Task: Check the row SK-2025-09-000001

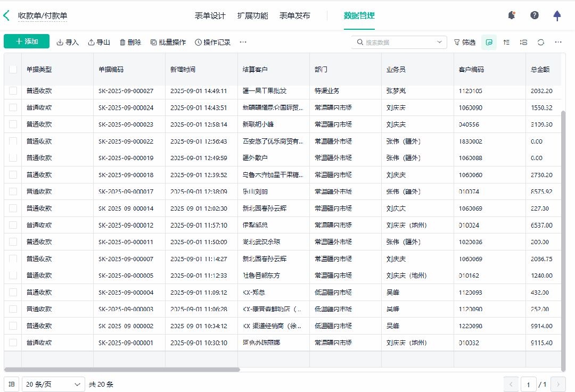Action: pyautogui.click(x=13, y=343)
